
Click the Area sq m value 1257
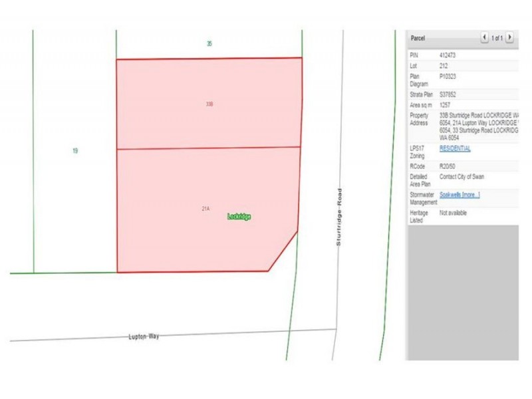pos(445,104)
